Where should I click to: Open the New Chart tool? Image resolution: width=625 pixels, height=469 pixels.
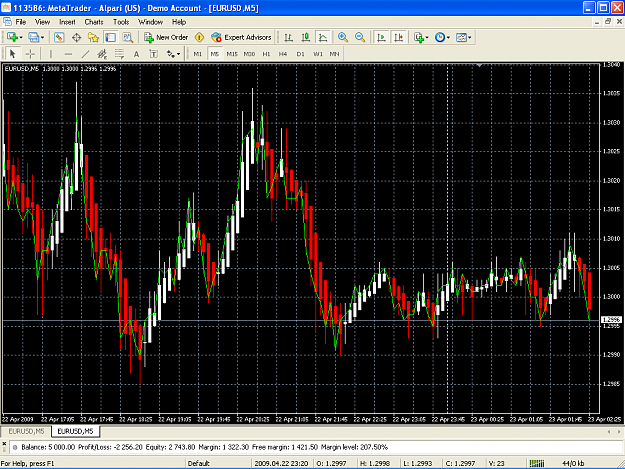tap(12, 37)
